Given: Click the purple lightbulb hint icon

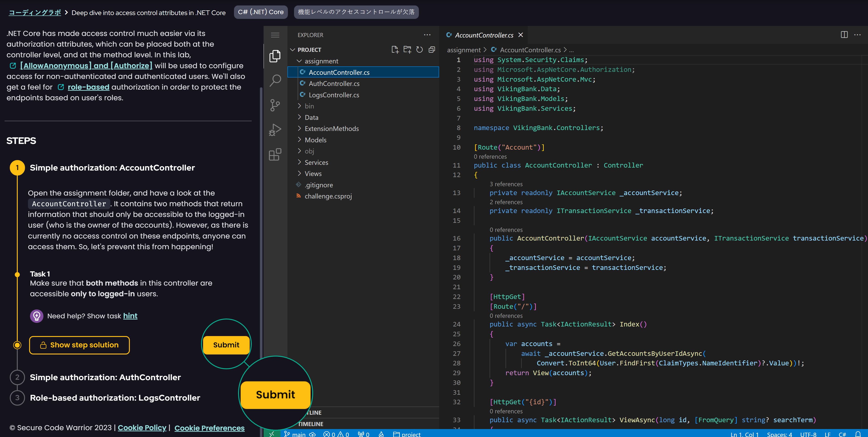Looking at the screenshot, I should (x=36, y=316).
